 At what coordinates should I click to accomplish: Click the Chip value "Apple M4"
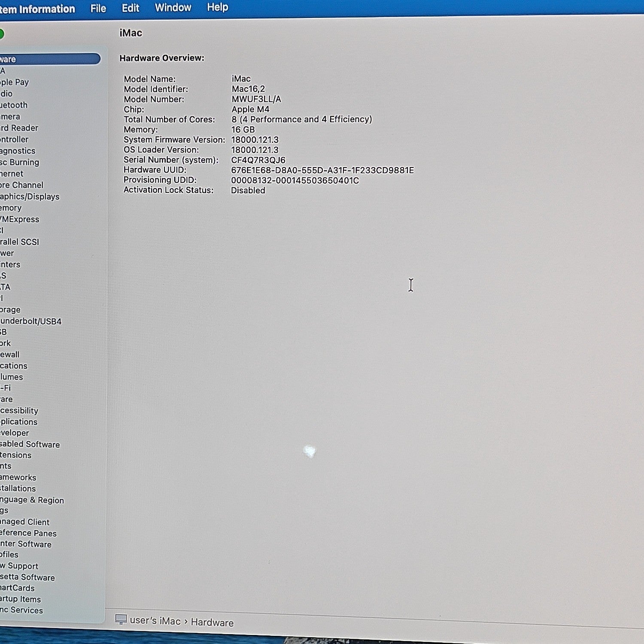tap(250, 109)
